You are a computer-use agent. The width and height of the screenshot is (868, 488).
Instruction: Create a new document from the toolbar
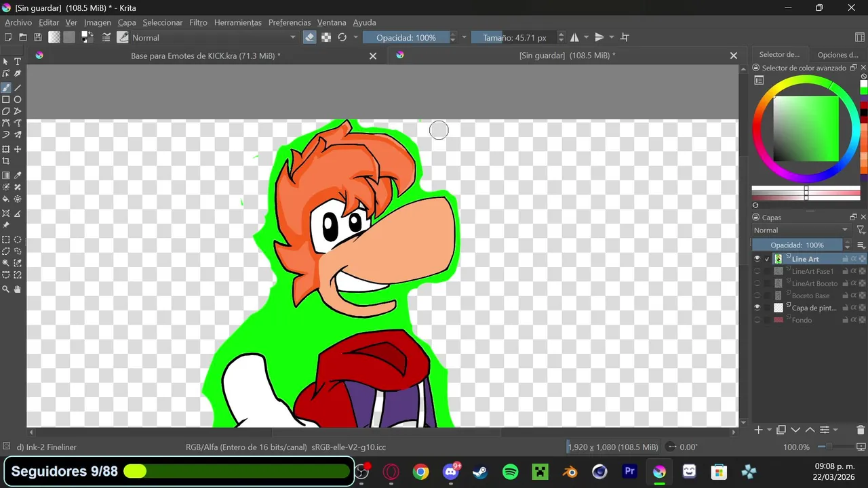coord(8,37)
